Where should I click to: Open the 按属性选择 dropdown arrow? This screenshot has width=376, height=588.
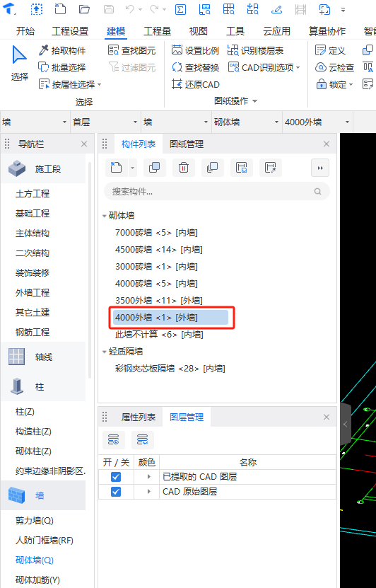point(99,85)
